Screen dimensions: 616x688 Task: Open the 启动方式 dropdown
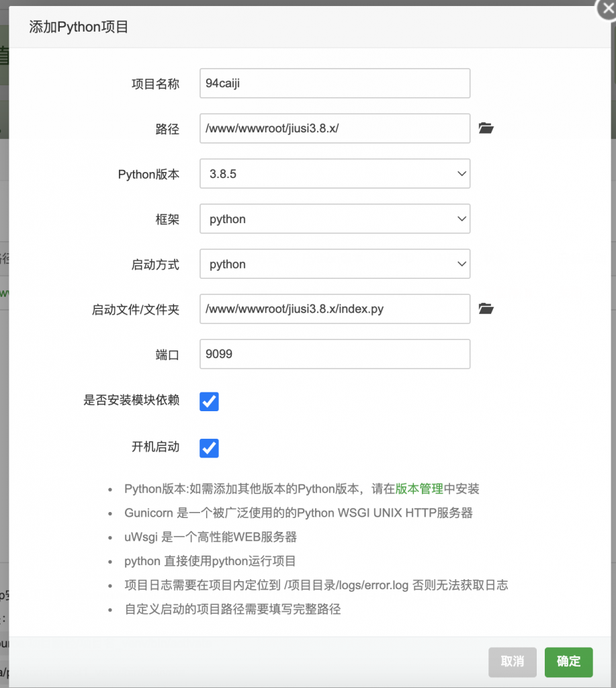click(335, 263)
